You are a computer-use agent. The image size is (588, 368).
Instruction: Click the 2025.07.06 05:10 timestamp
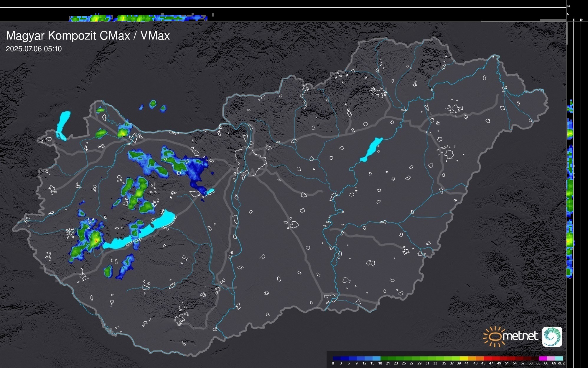point(34,49)
